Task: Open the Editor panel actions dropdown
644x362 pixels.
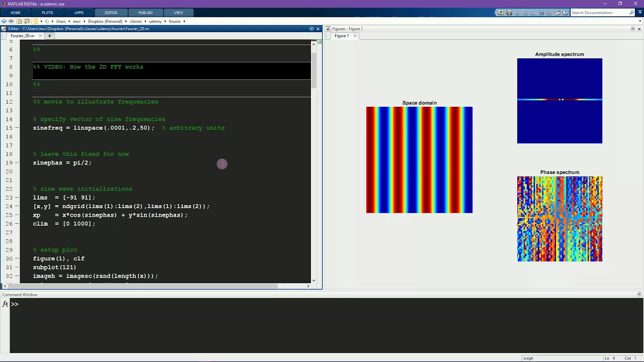Action: click(x=311, y=29)
